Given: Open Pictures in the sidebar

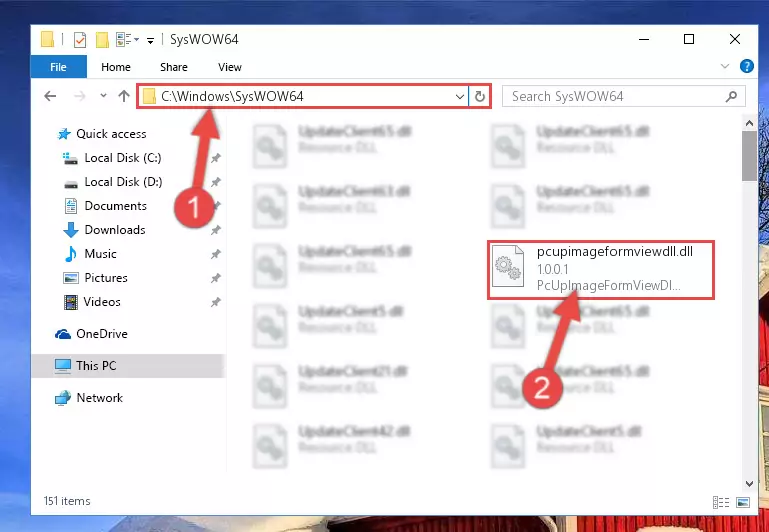Looking at the screenshot, I should coord(105,278).
